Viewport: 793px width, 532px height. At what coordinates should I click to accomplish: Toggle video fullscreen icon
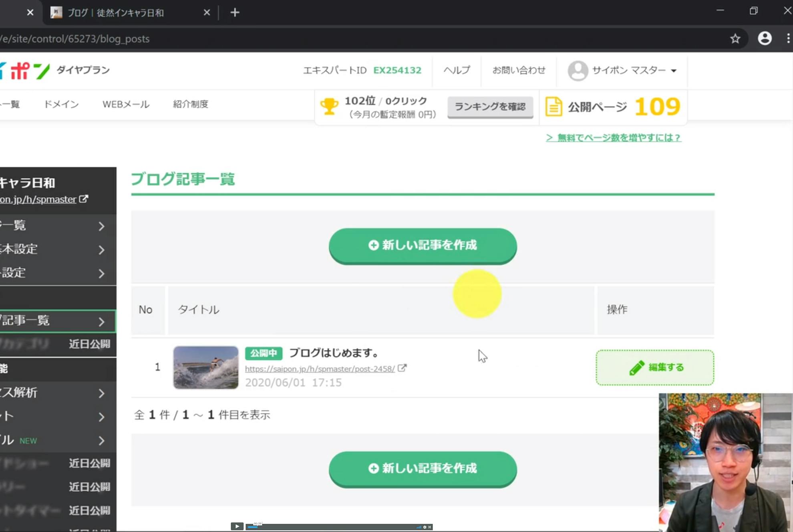430,527
